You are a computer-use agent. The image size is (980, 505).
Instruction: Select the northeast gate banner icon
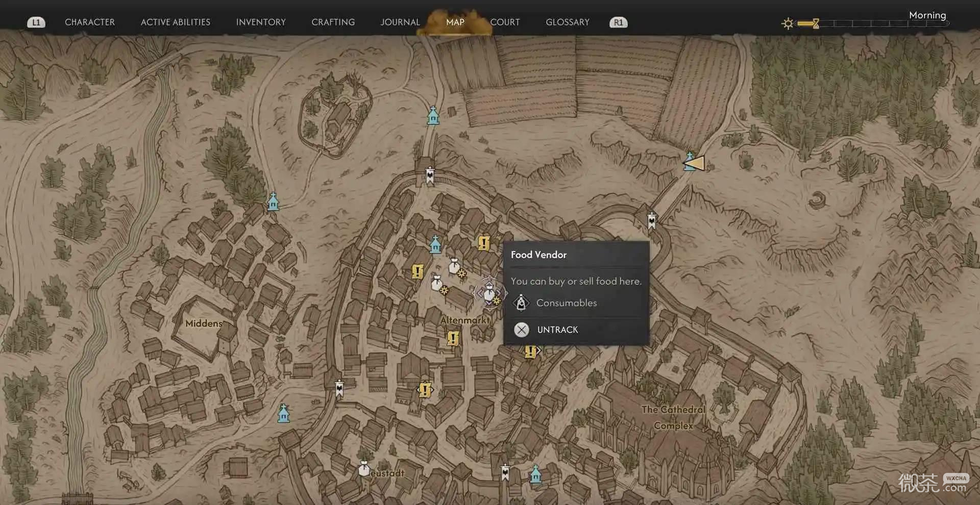point(652,220)
